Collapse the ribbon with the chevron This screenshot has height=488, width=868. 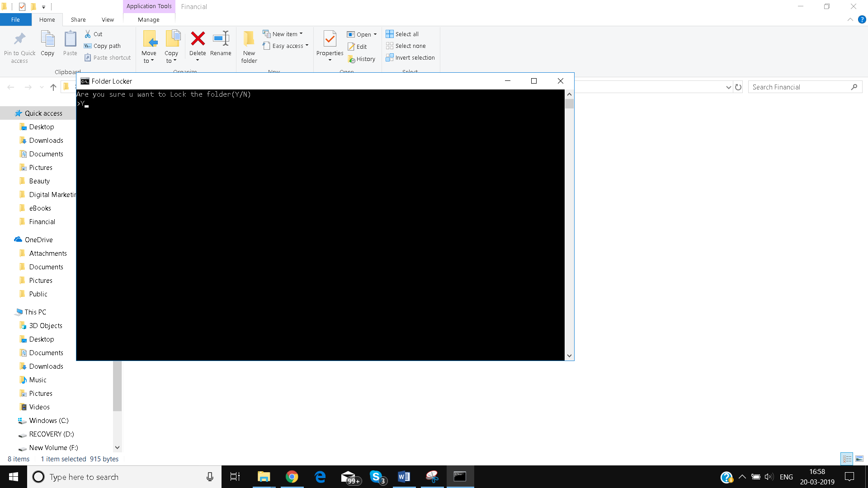pyautogui.click(x=850, y=19)
